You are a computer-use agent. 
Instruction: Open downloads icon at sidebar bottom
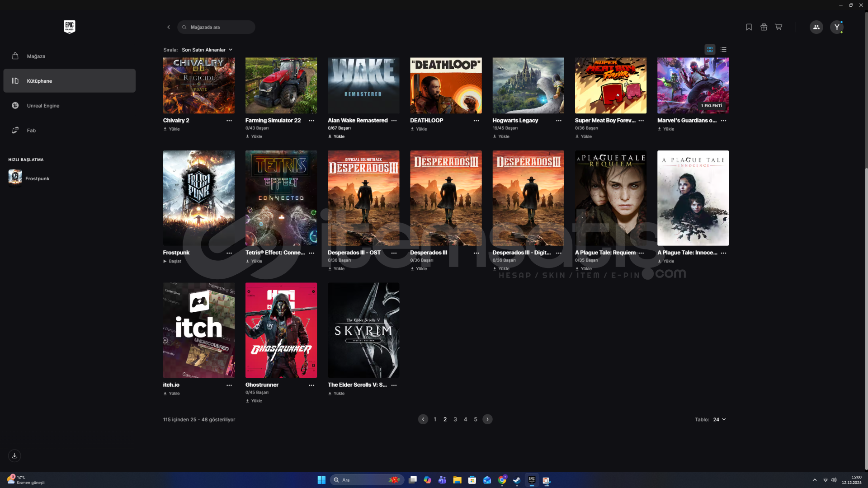(14, 455)
